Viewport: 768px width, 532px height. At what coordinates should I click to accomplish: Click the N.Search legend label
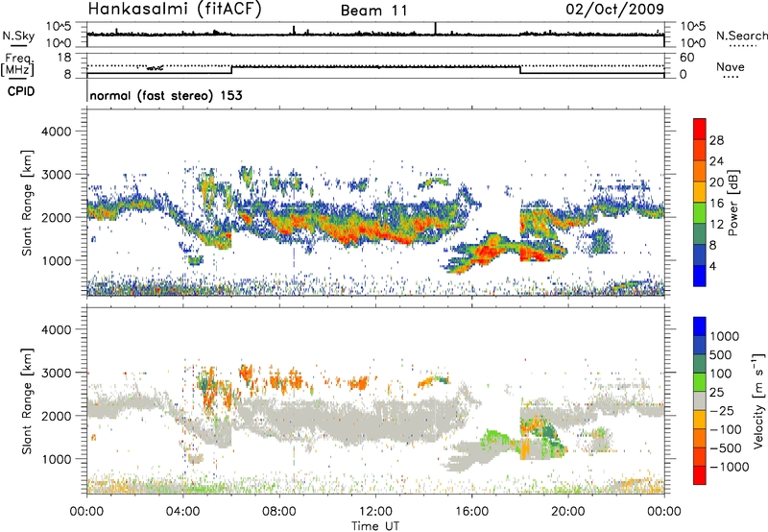pos(741,36)
